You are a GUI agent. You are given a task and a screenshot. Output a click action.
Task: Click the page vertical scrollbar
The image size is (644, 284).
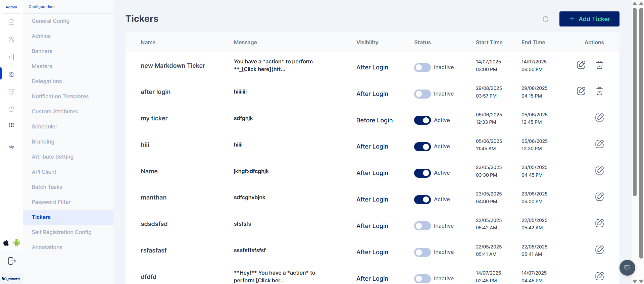(634, 101)
